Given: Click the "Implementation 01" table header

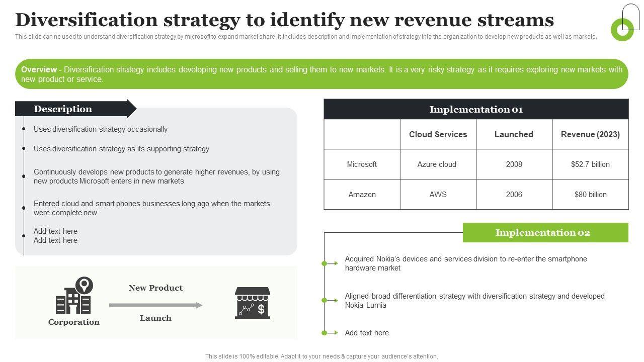Looking at the screenshot, I should click(476, 109).
